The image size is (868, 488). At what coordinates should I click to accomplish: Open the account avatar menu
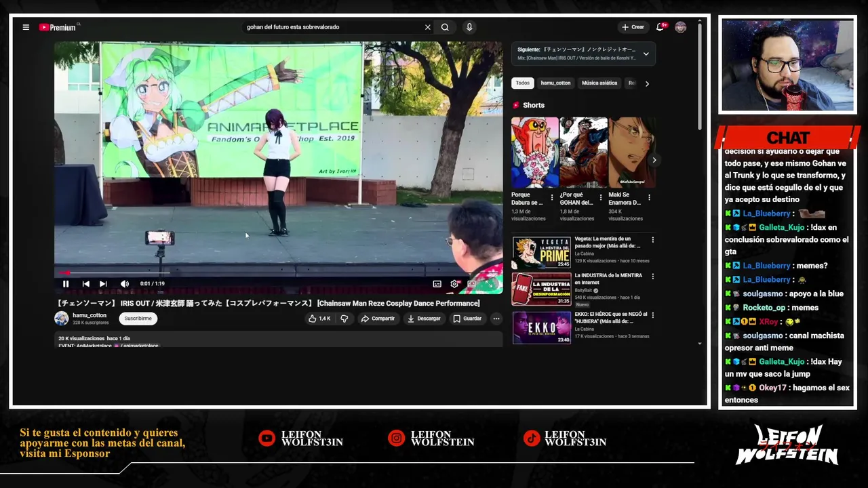coord(680,27)
